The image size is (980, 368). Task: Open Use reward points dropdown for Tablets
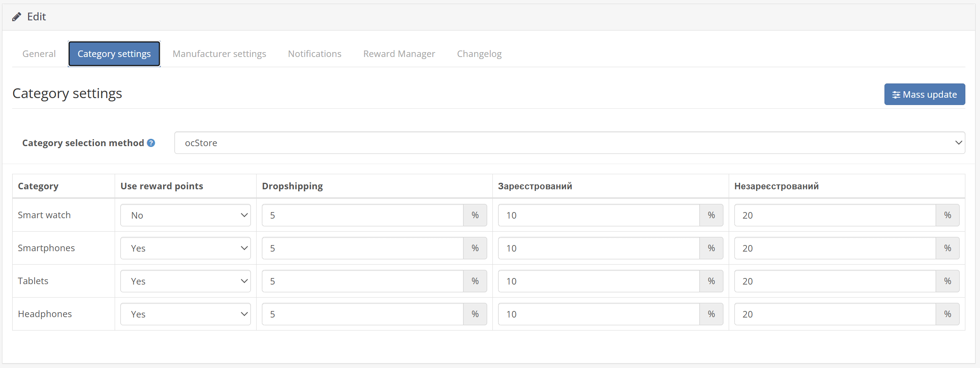pos(185,281)
